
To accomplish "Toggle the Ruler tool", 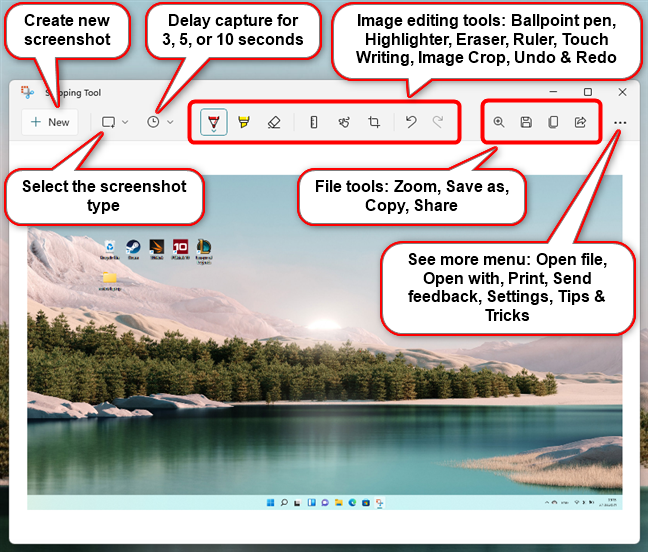I will click(x=314, y=122).
